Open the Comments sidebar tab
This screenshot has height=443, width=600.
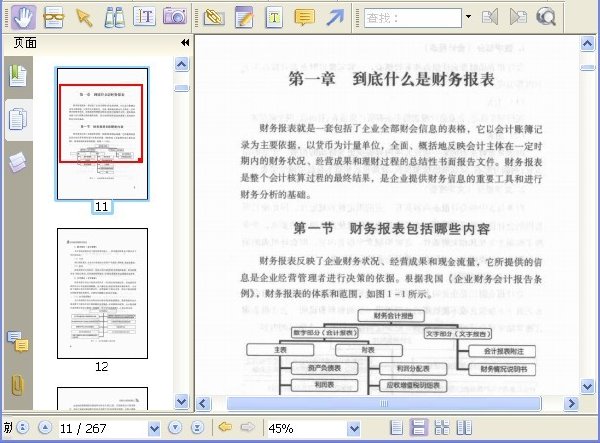18,342
